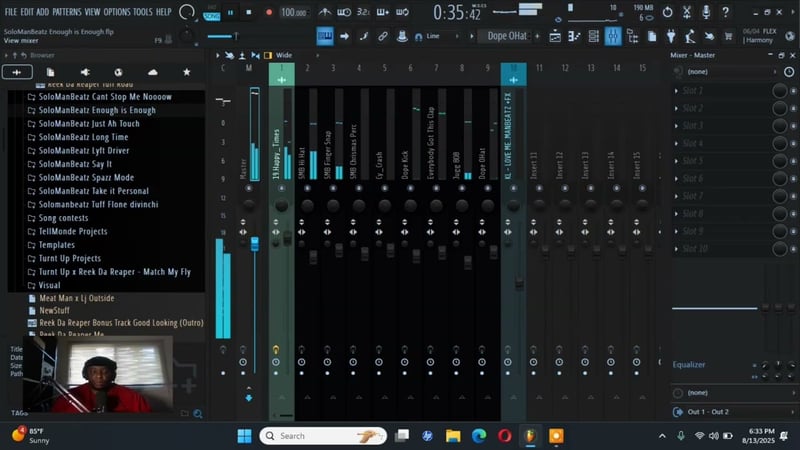Open the TOOLS menu
Viewport: 800px width, 450px height.
(143, 12)
